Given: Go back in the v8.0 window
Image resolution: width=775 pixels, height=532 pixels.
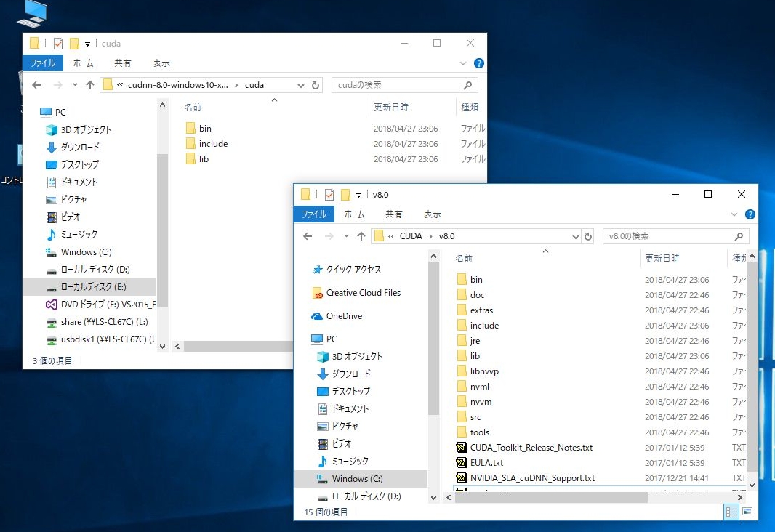Looking at the screenshot, I should pos(308,236).
